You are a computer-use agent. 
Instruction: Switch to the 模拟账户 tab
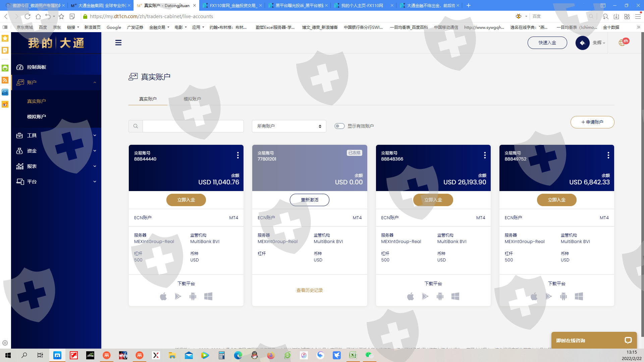click(x=192, y=99)
